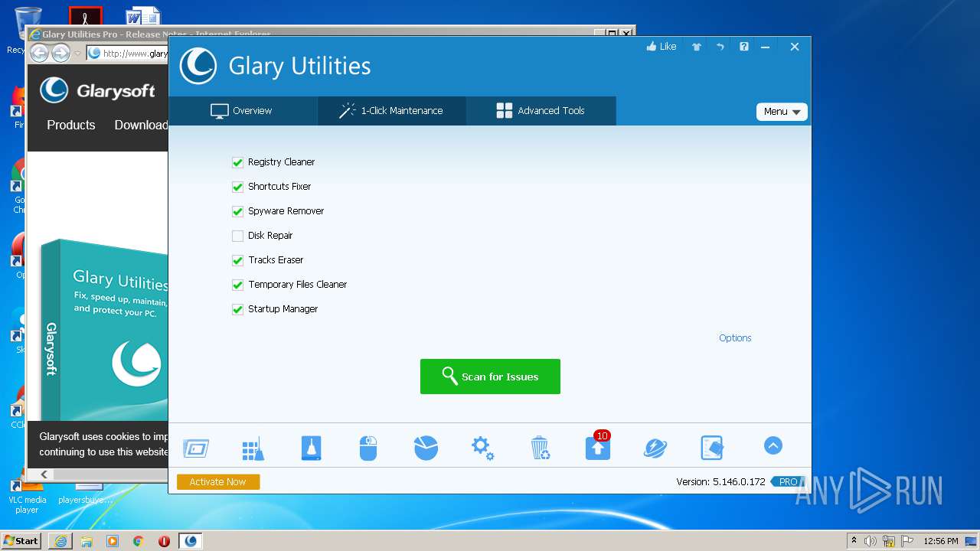Click Glary Utilities box image on webpage

[x=104, y=329]
